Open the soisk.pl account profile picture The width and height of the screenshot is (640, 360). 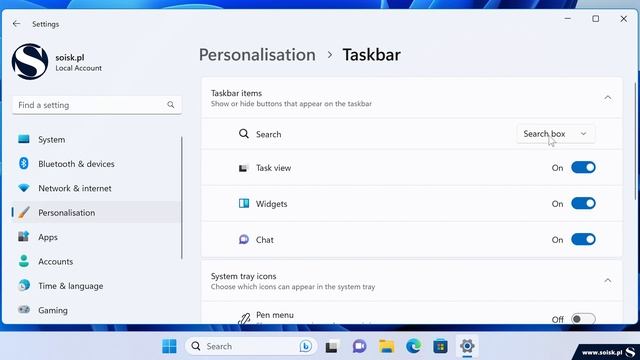pos(30,62)
